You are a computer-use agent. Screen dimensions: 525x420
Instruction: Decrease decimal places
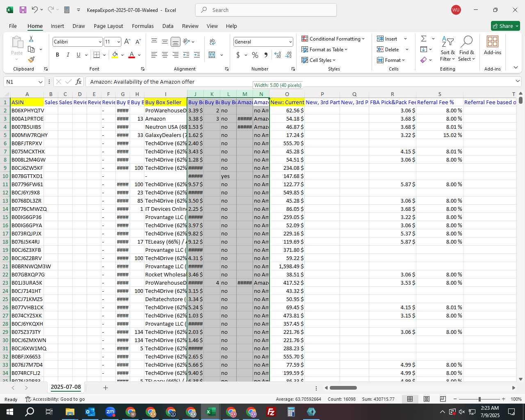[288, 55]
